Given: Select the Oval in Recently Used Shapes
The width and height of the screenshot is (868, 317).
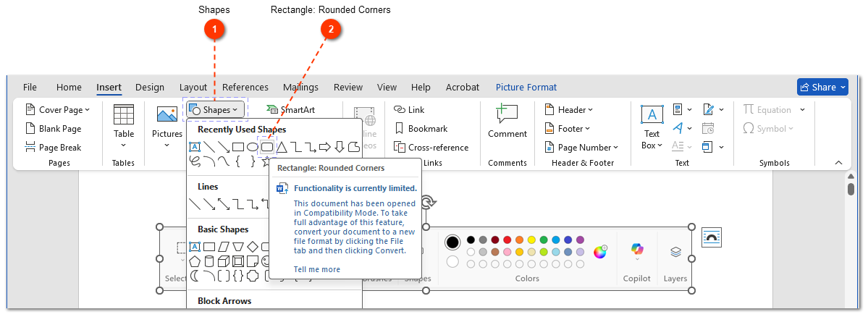Looking at the screenshot, I should coord(253,147).
